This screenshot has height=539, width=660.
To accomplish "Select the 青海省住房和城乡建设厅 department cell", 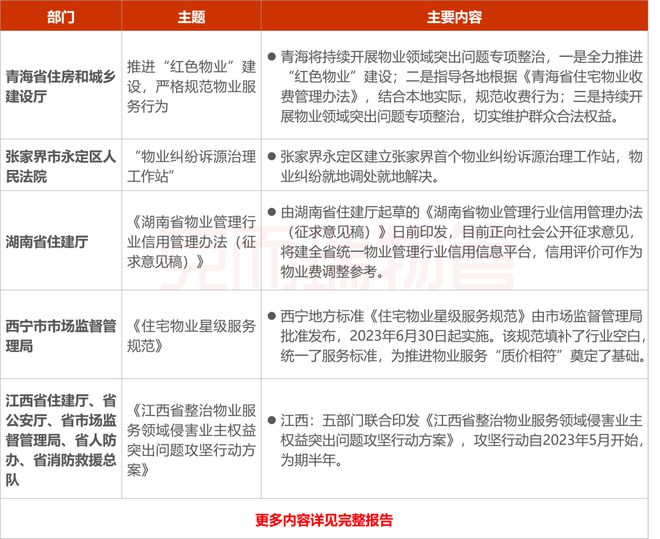I will 61,87.
